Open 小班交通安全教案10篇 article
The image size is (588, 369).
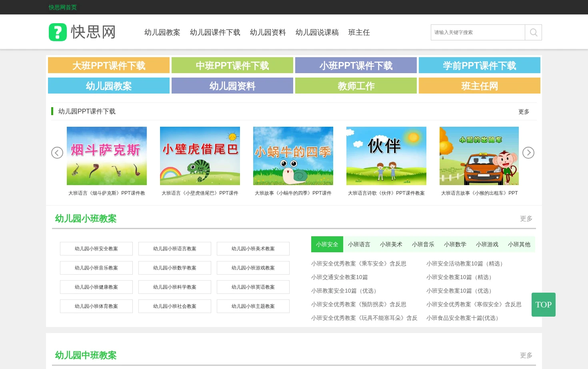pyautogui.click(x=340, y=277)
